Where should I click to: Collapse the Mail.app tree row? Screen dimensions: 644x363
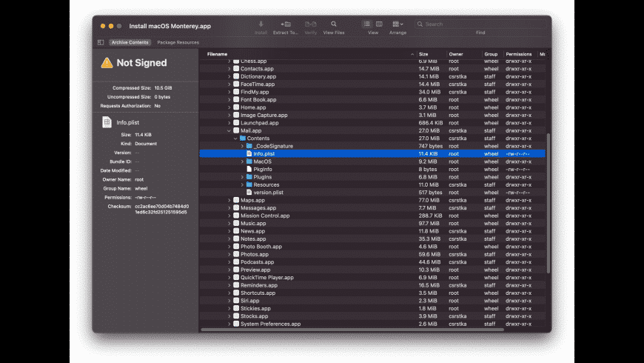[229, 130]
